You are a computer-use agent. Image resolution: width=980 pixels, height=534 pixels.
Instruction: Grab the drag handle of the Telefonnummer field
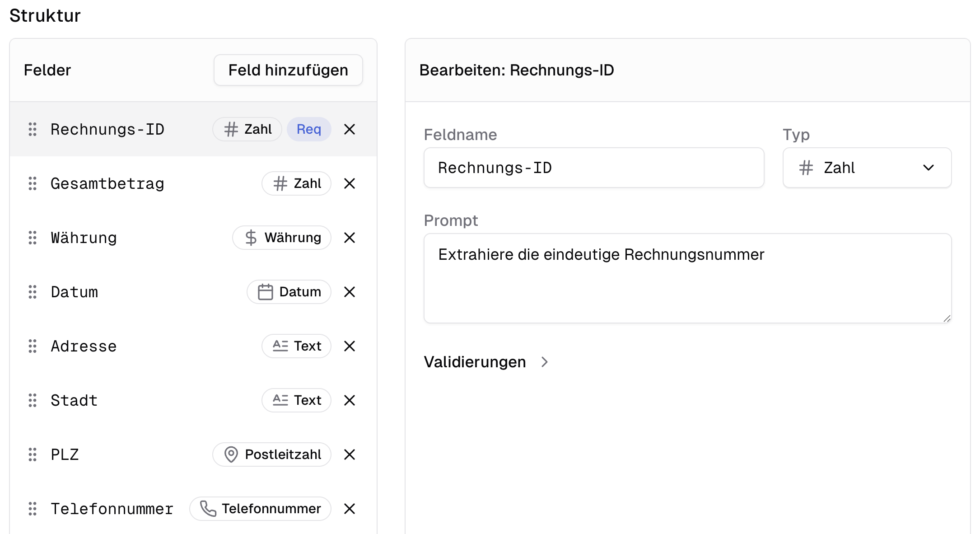coord(32,509)
